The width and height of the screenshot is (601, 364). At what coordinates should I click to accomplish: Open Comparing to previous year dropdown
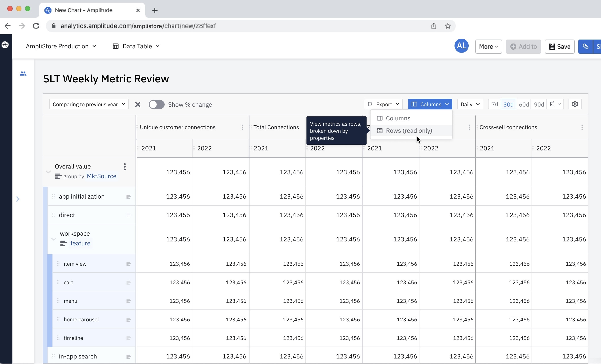pos(89,104)
